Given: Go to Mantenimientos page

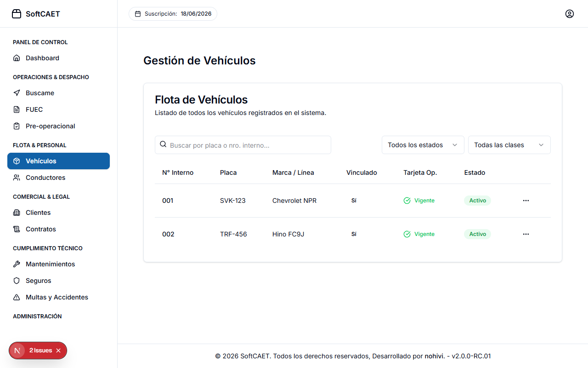Looking at the screenshot, I should [58, 264].
